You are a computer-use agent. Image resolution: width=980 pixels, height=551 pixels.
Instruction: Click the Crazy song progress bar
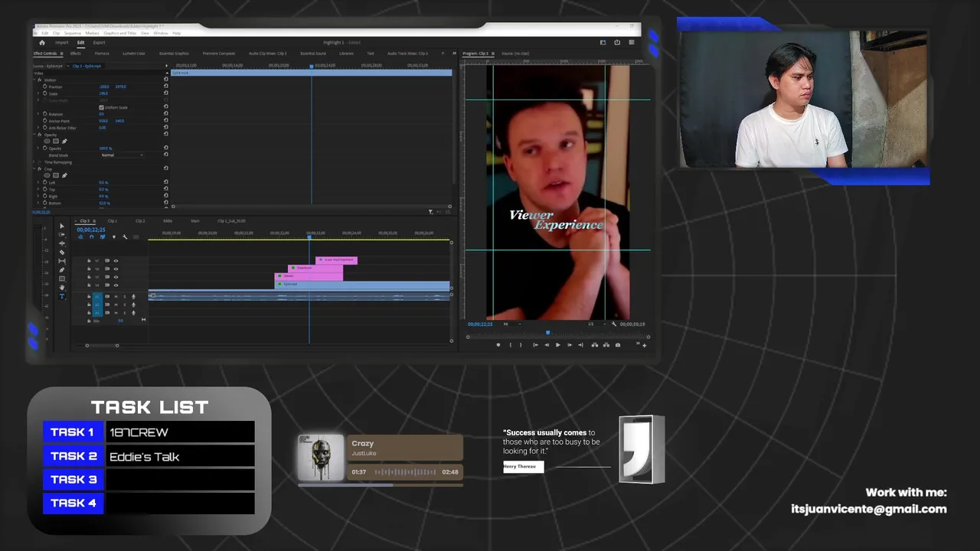381,484
